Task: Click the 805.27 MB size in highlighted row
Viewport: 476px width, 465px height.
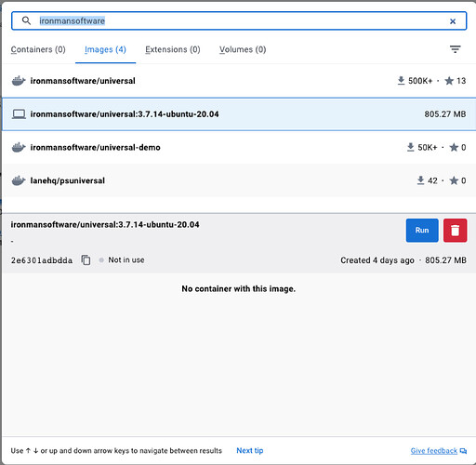Action: coord(445,114)
